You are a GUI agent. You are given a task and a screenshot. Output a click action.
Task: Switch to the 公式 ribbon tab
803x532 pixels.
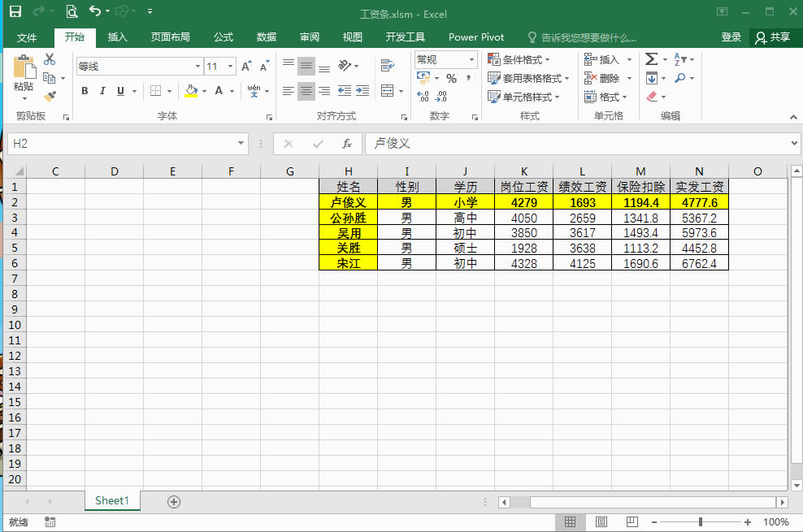tap(224, 37)
